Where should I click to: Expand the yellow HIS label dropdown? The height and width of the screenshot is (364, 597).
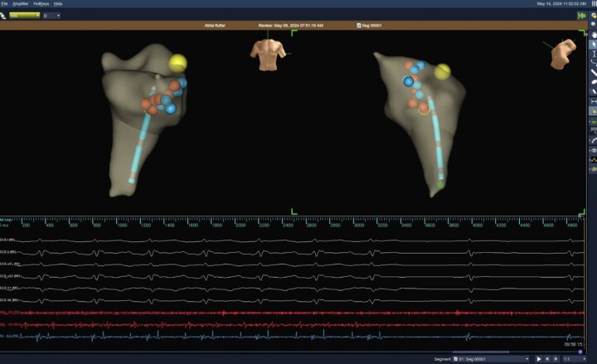25,16
